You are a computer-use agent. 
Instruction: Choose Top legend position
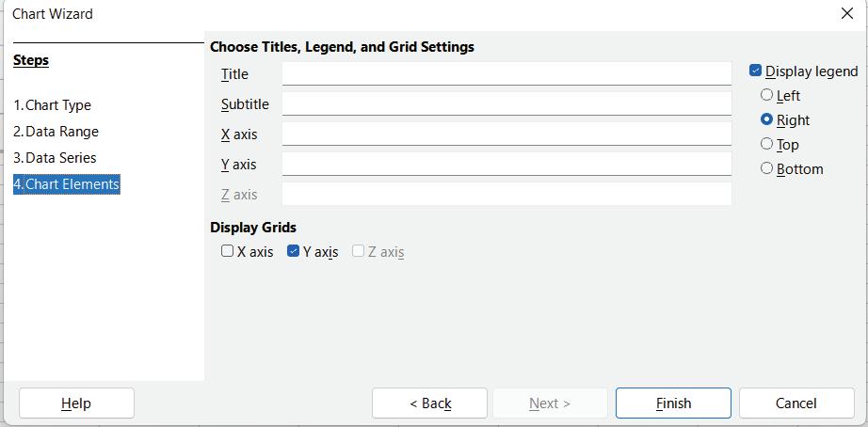tap(767, 144)
